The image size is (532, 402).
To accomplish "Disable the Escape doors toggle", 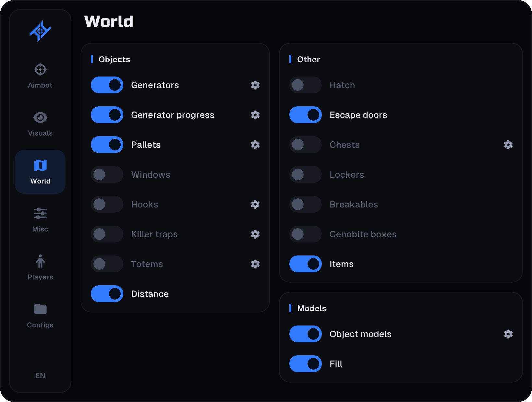I will tap(306, 115).
